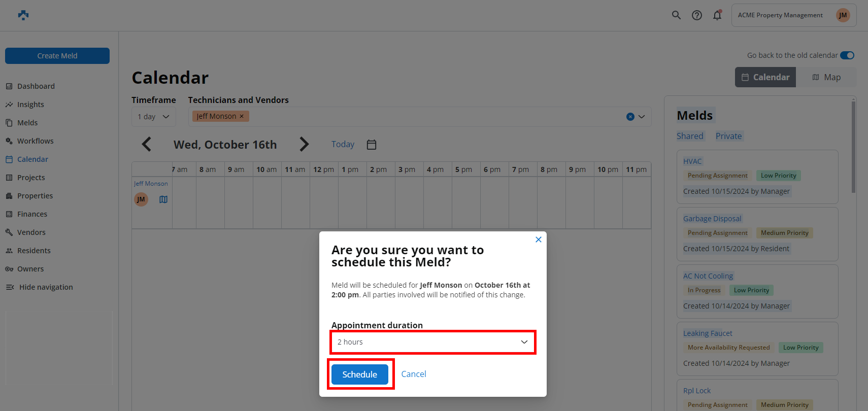Click the Melds panel scrollbar
Image resolution: width=868 pixels, height=411 pixels.
pos(853,147)
